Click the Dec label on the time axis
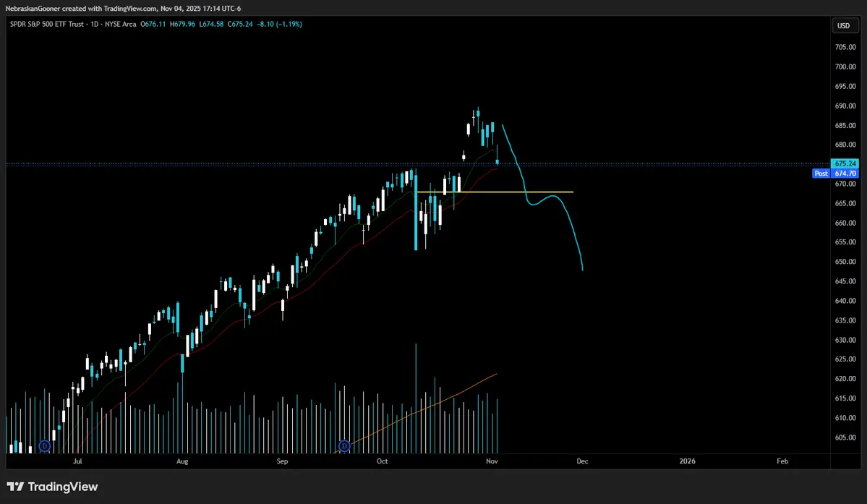This screenshot has width=867, height=504. 582,461
